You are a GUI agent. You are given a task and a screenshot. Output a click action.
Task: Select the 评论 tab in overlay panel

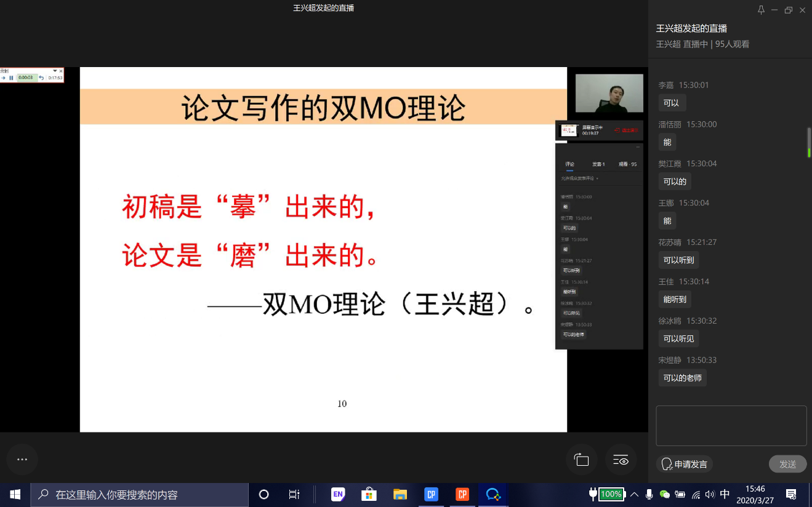click(569, 164)
